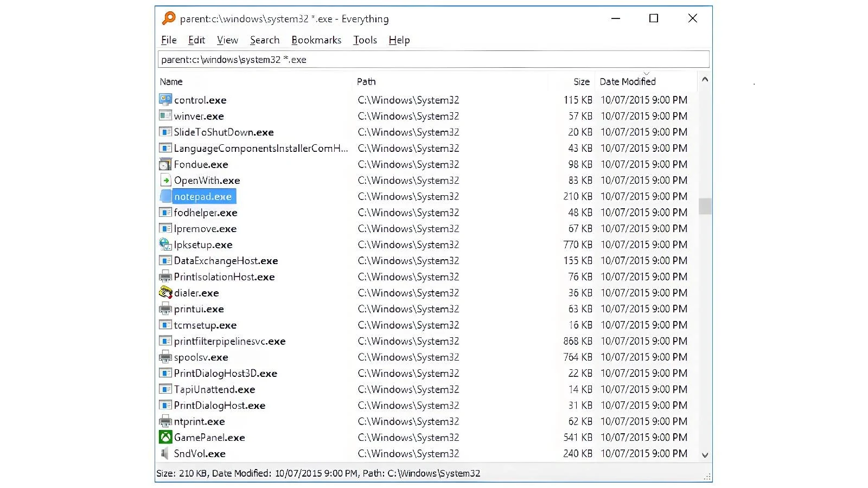Select the lpksetup.exe globe icon
The image size is (868, 488).
(165, 245)
